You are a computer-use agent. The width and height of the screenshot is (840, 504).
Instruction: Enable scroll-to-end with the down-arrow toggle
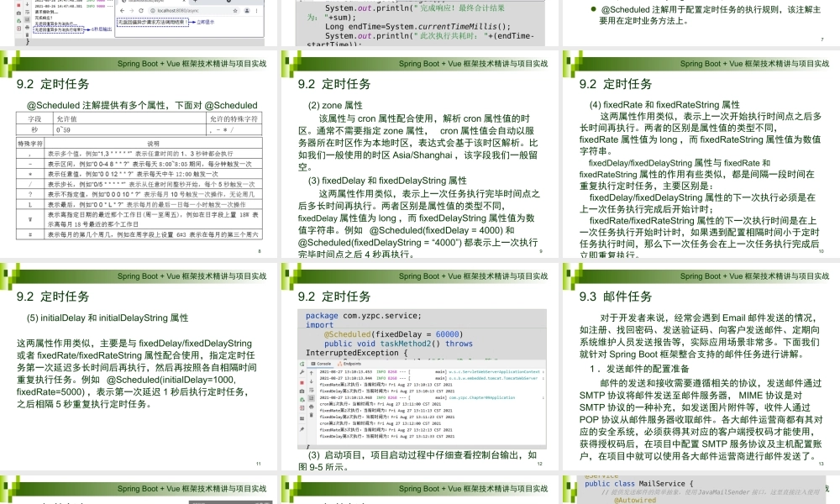tap(311, 398)
